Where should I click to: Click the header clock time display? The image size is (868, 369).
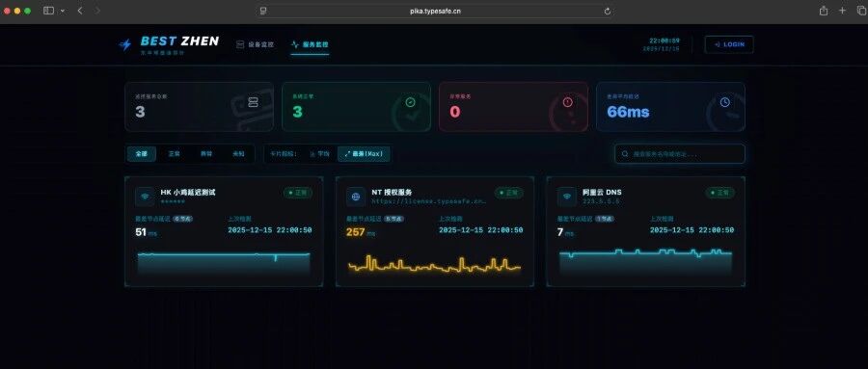[x=665, y=40]
